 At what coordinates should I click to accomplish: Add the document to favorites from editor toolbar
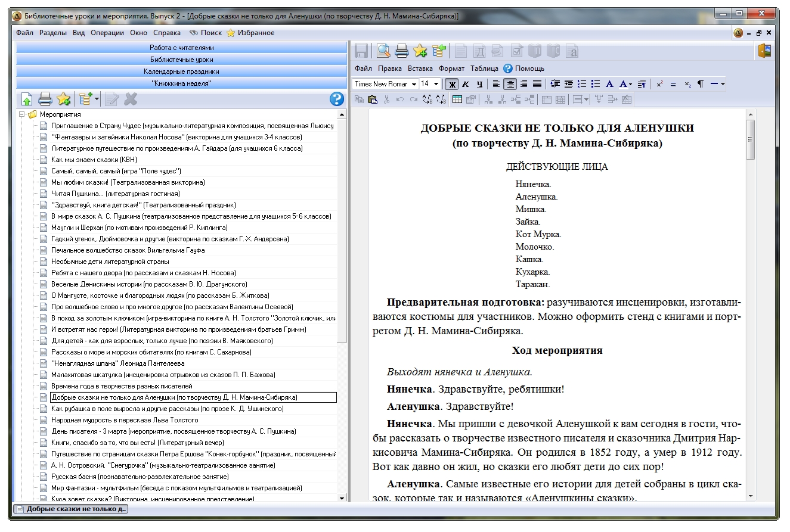click(420, 51)
